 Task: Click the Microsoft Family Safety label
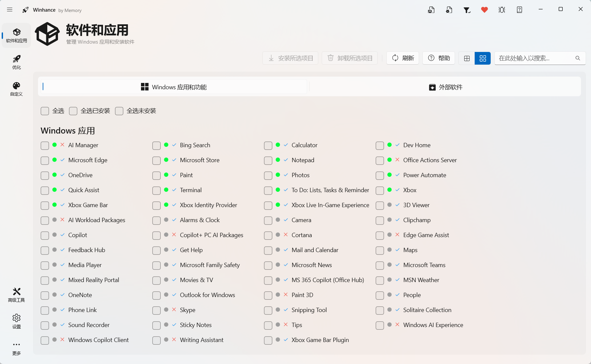pos(210,265)
